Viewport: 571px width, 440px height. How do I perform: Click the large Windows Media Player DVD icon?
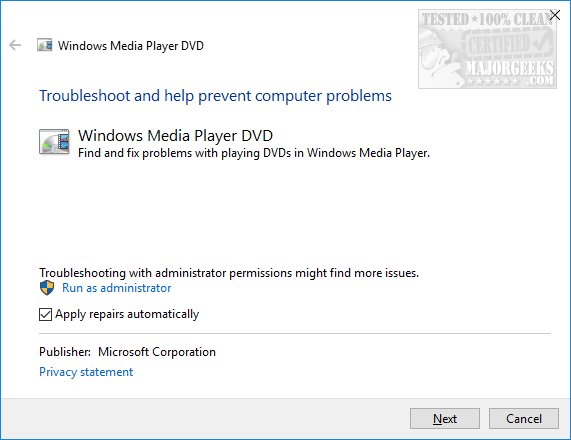[x=54, y=142]
